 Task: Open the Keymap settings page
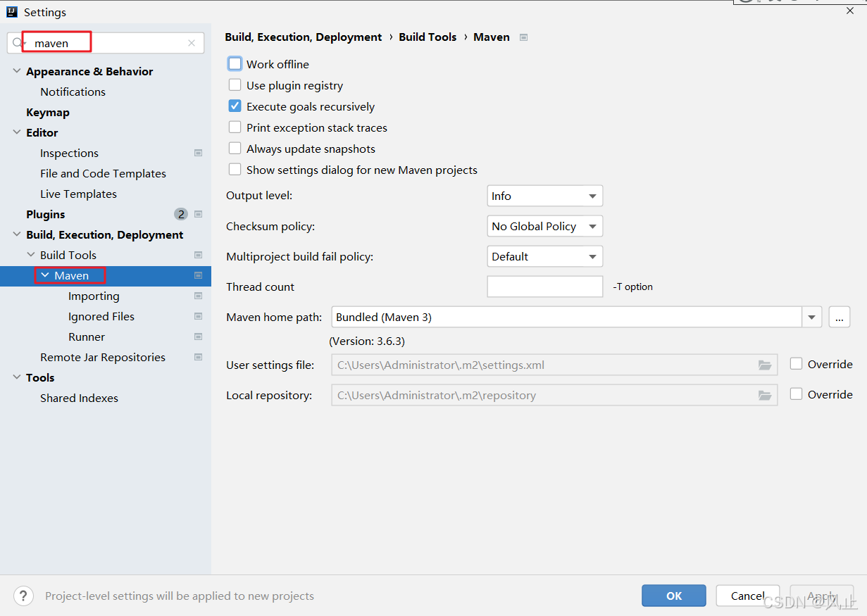click(x=48, y=112)
